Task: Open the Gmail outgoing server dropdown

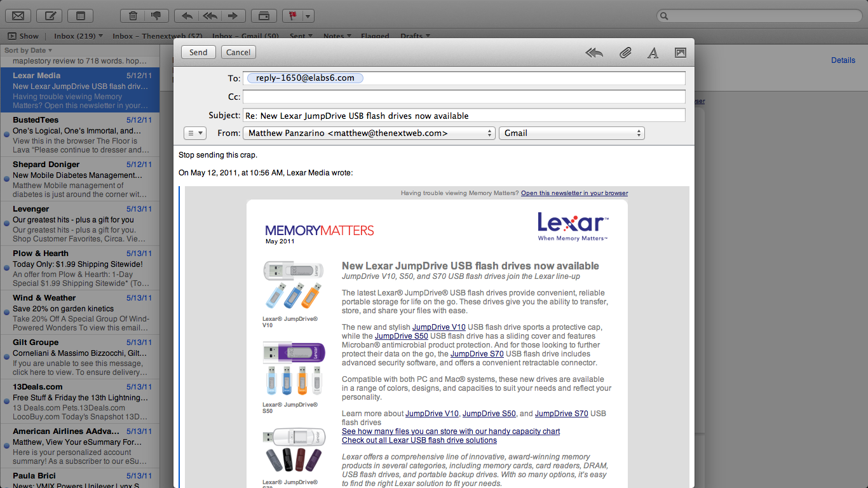Action: pos(572,133)
